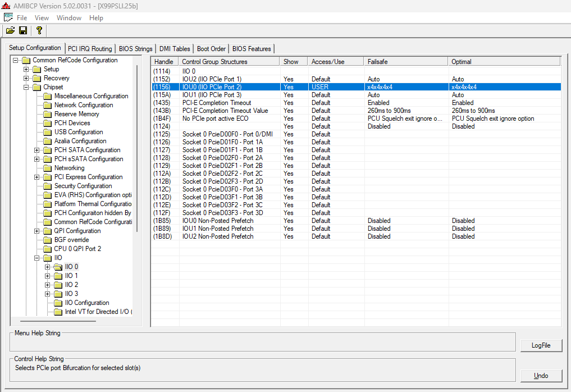Screen dimensions: 571x392
Task: Expand the Recovery tree node
Action: 26,78
